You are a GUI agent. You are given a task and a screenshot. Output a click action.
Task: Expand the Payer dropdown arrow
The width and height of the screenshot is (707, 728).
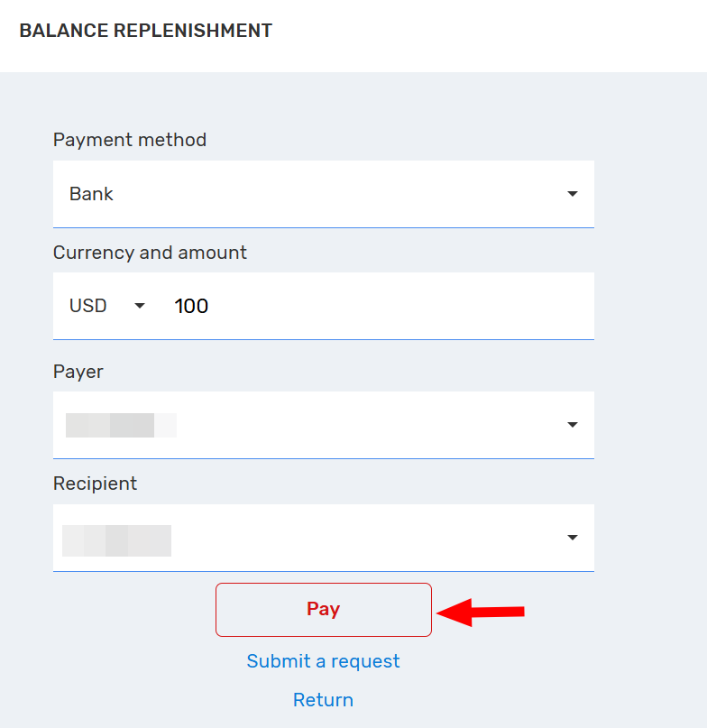572,425
